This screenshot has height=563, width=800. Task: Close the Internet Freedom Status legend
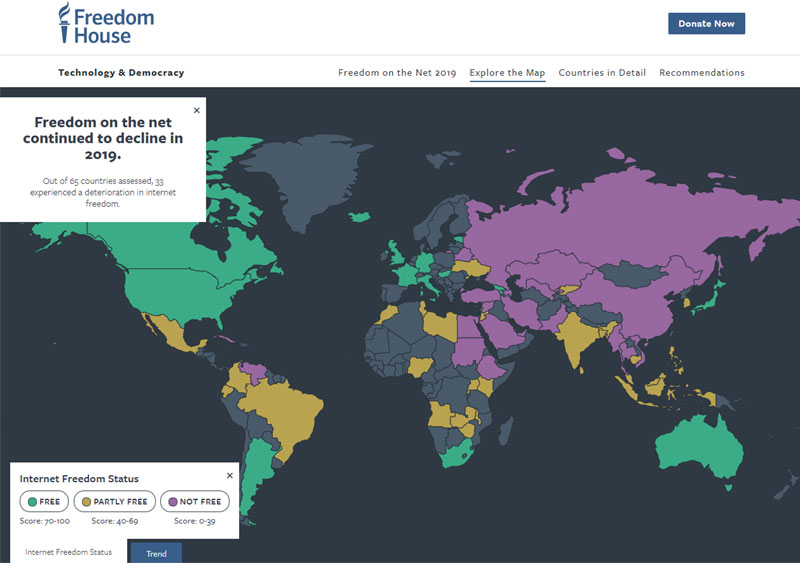coord(229,475)
